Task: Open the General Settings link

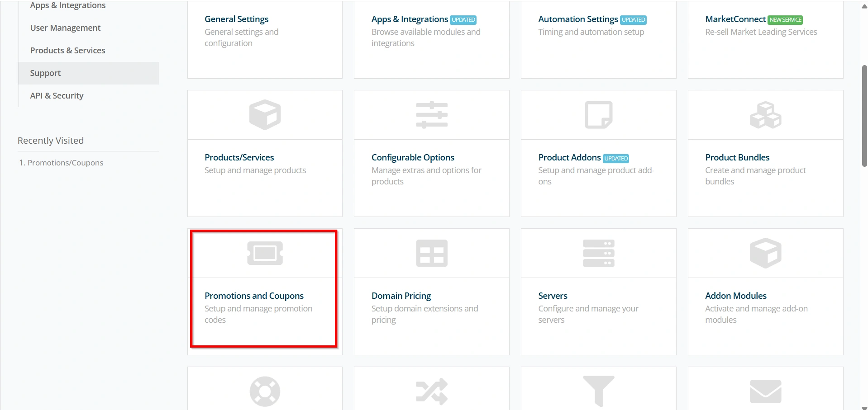Action: [236, 19]
